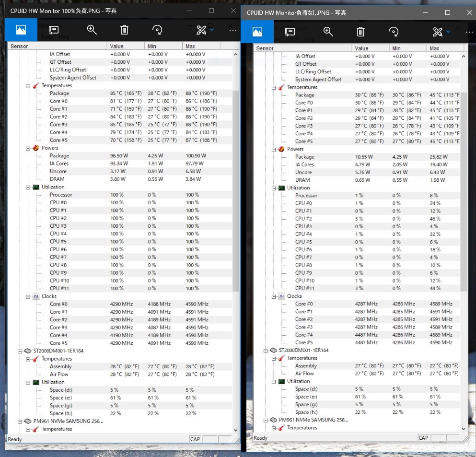Click the green Utilization icon in left monitor

coord(36,187)
